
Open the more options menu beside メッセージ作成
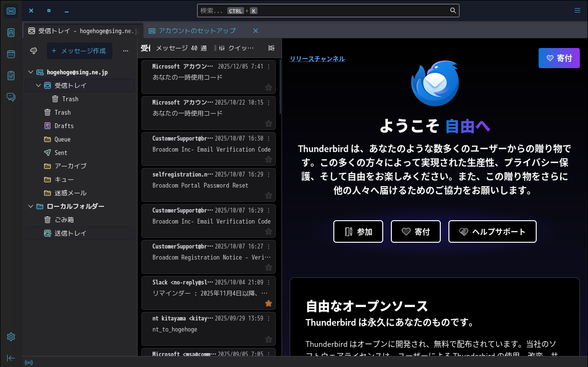tap(126, 50)
